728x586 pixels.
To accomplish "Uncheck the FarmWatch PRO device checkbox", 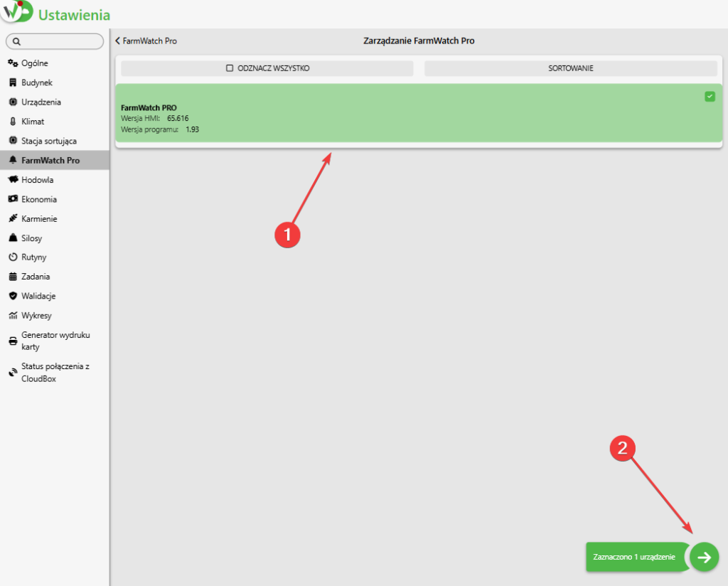I will tap(710, 97).
